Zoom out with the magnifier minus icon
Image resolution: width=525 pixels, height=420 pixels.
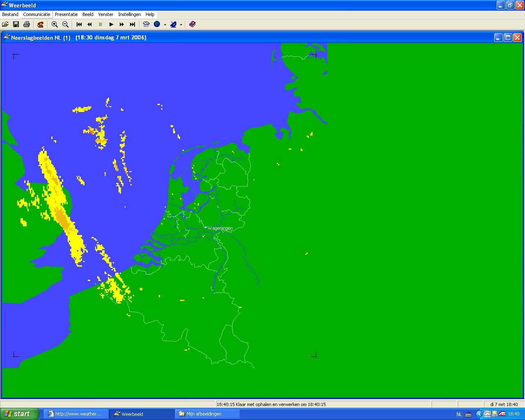pyautogui.click(x=65, y=25)
